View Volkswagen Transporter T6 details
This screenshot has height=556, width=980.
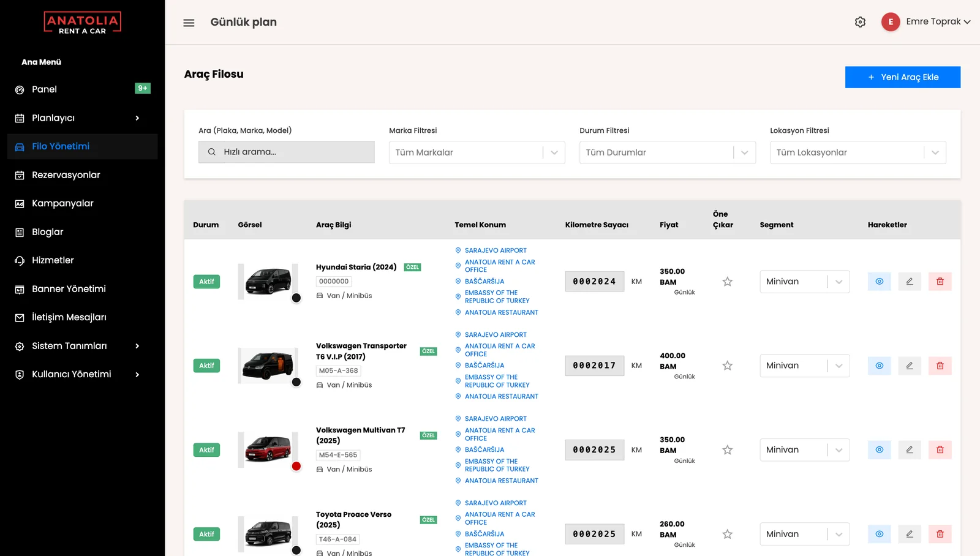[879, 366]
